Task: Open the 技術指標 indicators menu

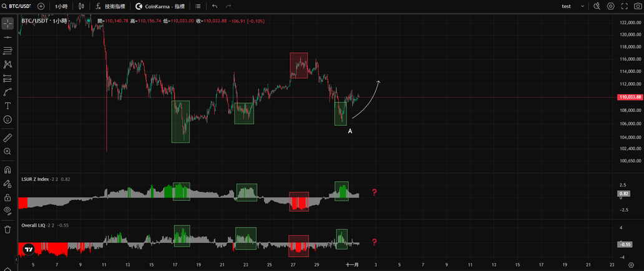Action: [x=110, y=6]
